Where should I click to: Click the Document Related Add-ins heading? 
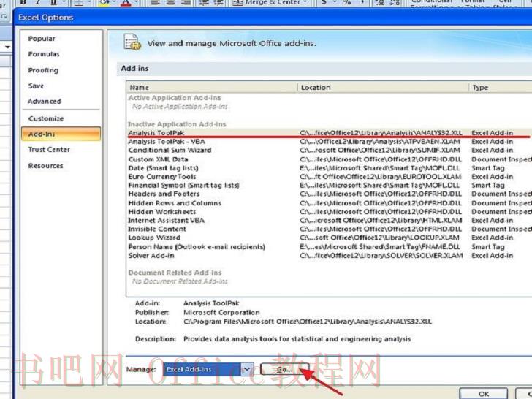(x=175, y=273)
